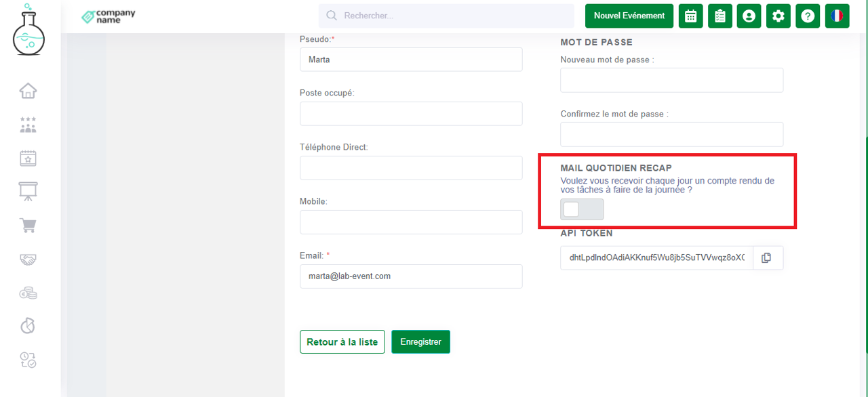Viewport: 868px width, 397px height.
Task: Copy the API token with copy icon
Action: (x=766, y=257)
